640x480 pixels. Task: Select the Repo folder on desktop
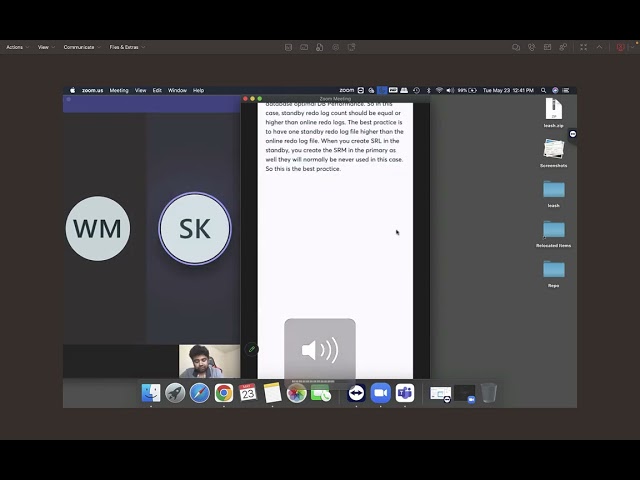553,273
